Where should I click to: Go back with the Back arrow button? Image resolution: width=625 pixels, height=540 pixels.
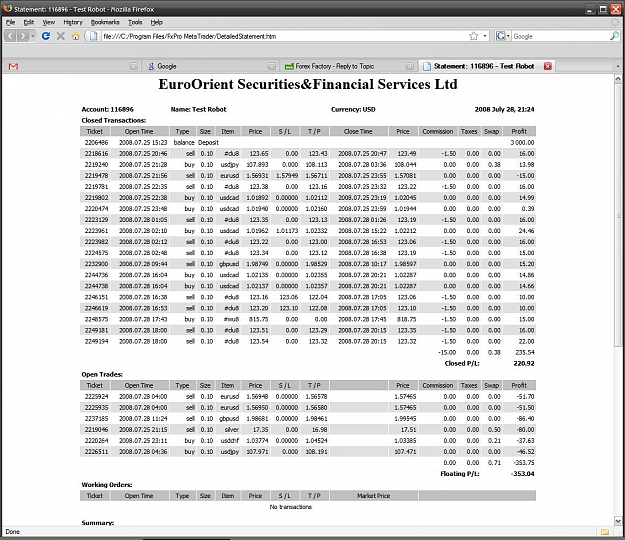point(10,36)
